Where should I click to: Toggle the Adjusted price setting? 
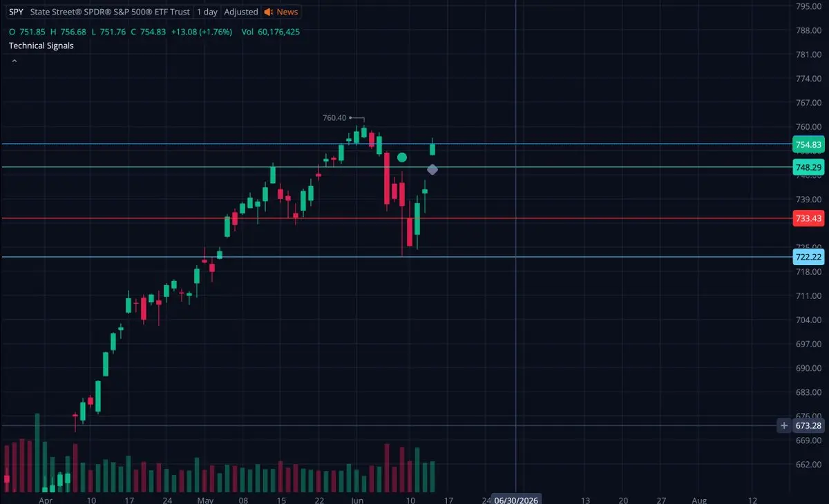pos(241,12)
